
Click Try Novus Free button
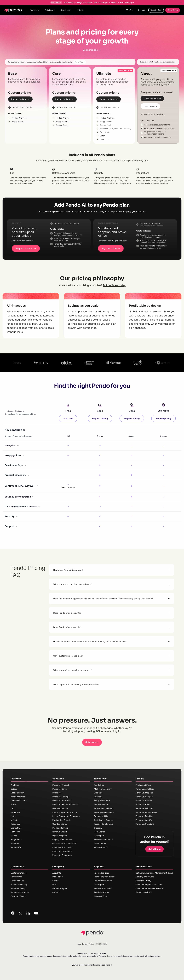pos(152,99)
